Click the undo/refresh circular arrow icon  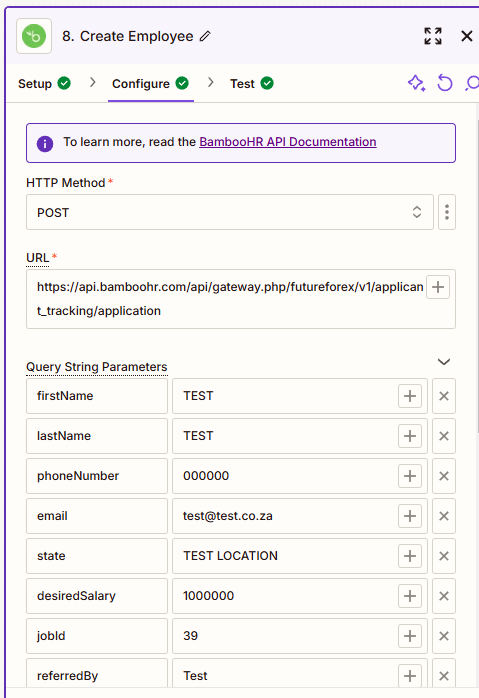coord(444,83)
